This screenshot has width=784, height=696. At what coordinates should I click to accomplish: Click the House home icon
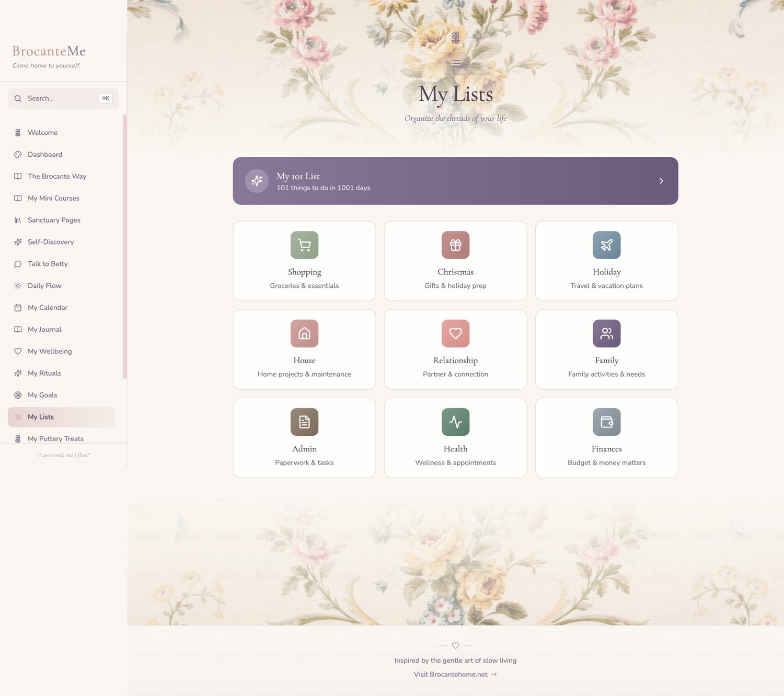click(x=304, y=333)
